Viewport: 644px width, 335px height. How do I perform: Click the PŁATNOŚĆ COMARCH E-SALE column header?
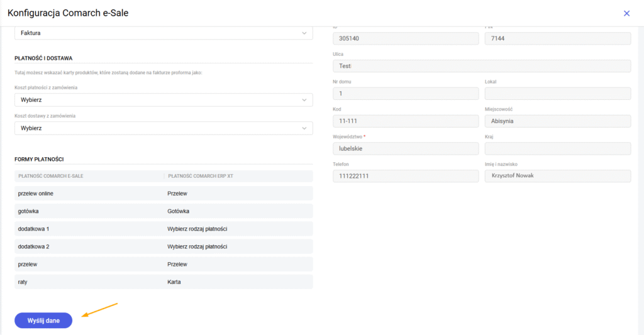click(x=51, y=176)
